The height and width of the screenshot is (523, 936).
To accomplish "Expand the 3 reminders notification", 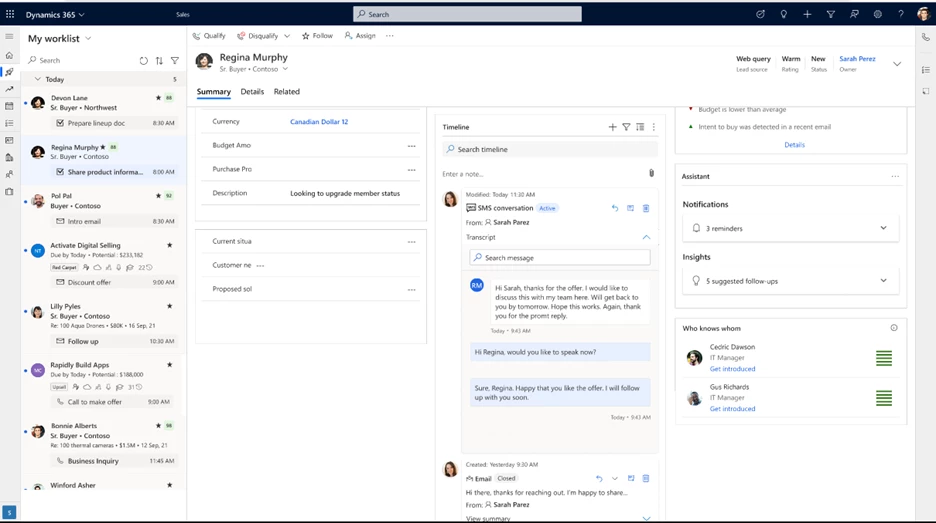I will point(883,228).
